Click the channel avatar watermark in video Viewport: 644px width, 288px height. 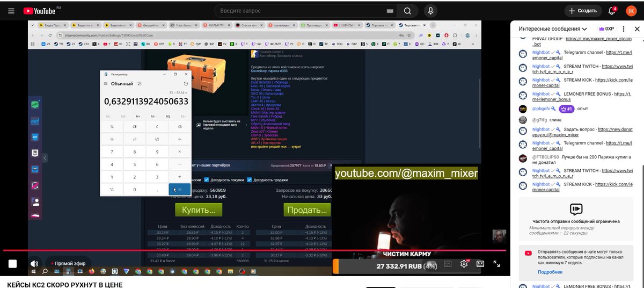click(499, 236)
